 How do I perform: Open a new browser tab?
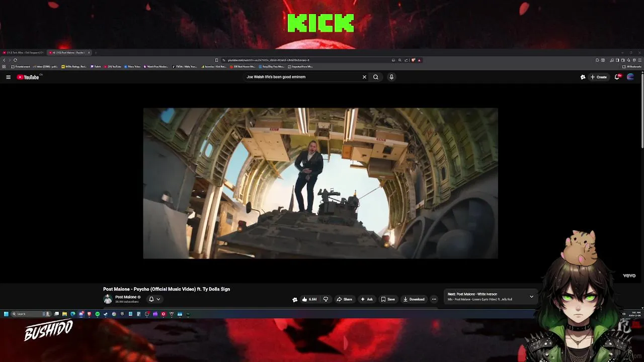[x=96, y=52]
